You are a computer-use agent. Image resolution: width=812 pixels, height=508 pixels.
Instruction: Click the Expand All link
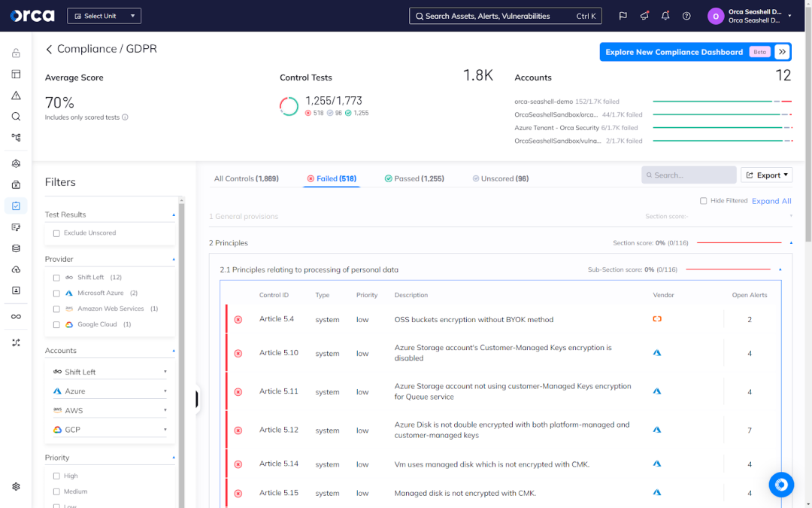[771, 201]
